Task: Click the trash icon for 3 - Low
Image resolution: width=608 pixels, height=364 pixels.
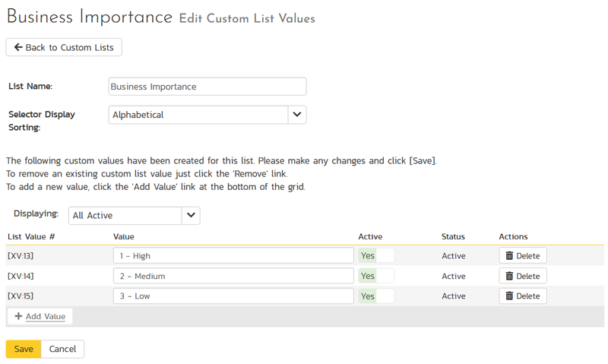Action: point(509,296)
